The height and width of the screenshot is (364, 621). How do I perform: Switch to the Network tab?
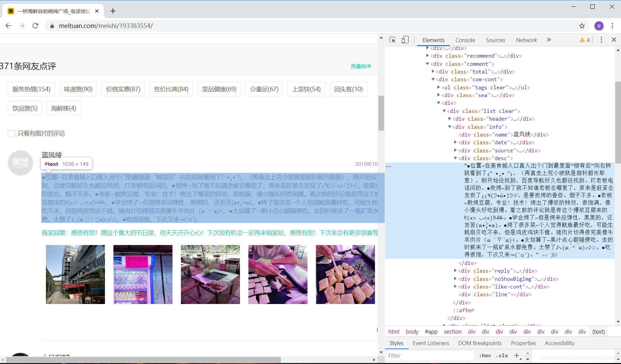[x=526, y=40]
